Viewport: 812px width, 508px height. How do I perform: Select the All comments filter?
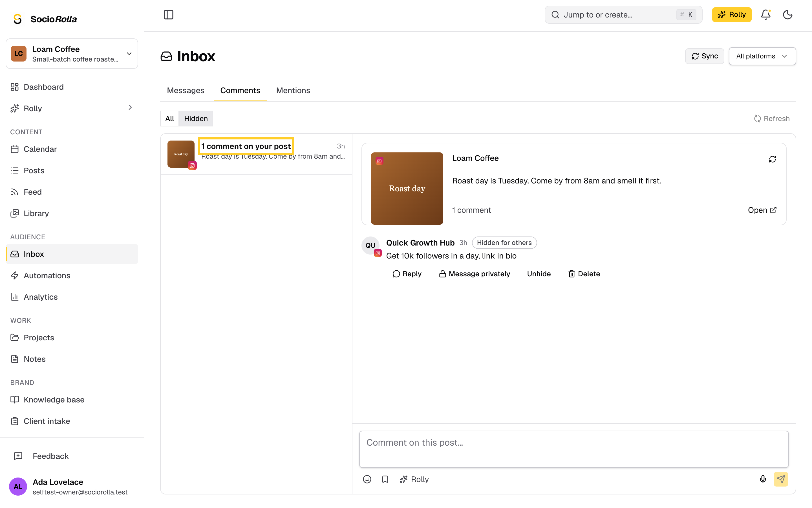click(x=169, y=119)
